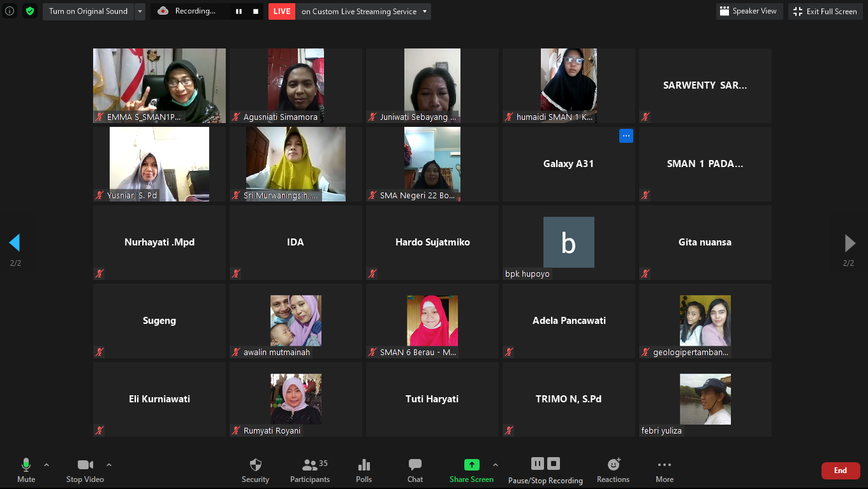Open the Participants panel
Screen dimensions: 868x489
[310, 465]
